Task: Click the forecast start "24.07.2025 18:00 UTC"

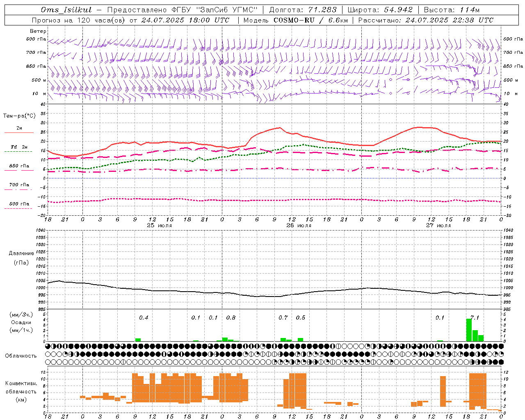Action: click(185, 20)
